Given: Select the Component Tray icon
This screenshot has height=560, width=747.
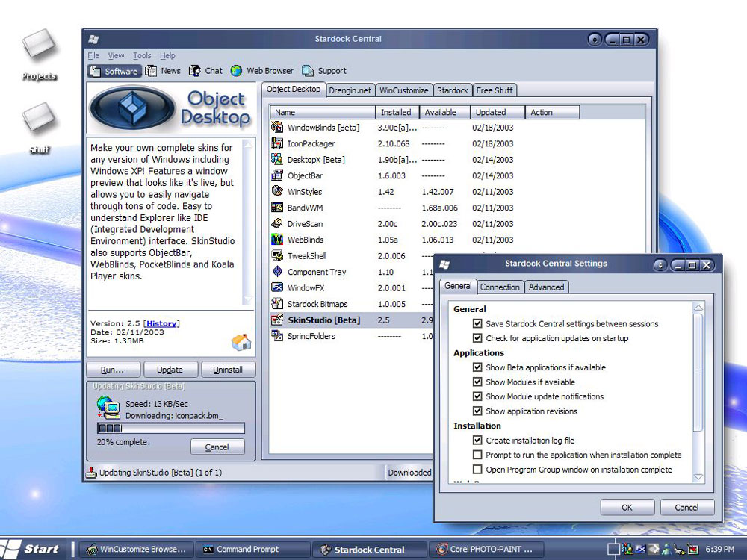Looking at the screenshot, I should coord(276,272).
